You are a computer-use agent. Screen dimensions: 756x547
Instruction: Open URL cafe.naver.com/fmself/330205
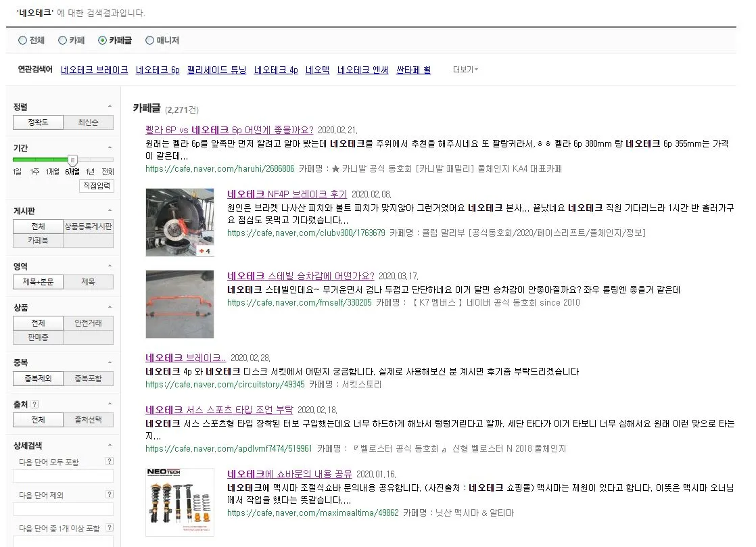pos(300,303)
